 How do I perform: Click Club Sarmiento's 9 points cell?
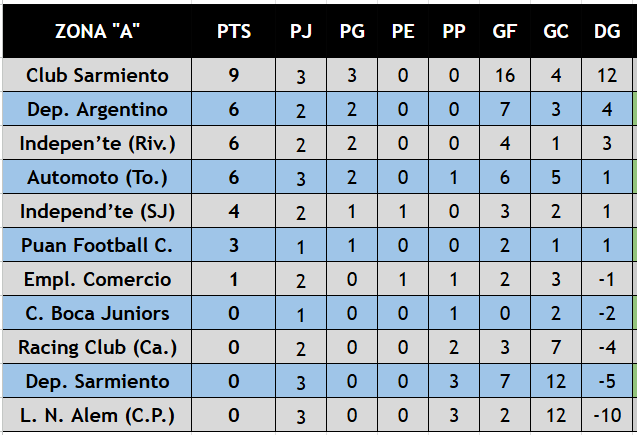tap(234, 75)
